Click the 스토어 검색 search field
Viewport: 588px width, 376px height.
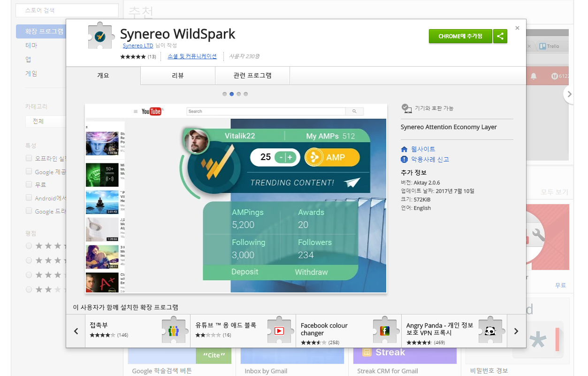click(67, 10)
